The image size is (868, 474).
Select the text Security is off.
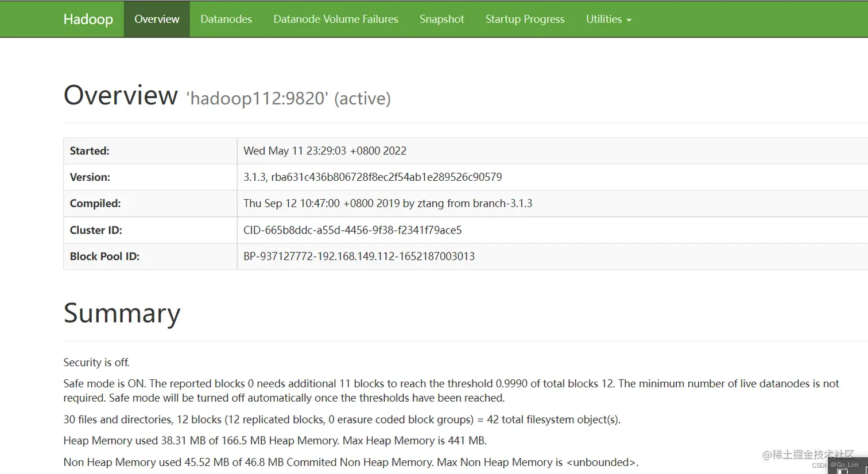(x=96, y=363)
